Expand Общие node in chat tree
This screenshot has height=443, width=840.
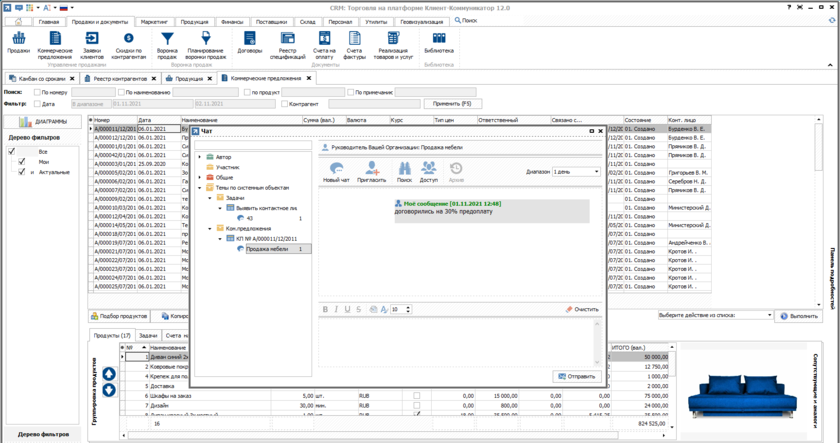point(200,177)
